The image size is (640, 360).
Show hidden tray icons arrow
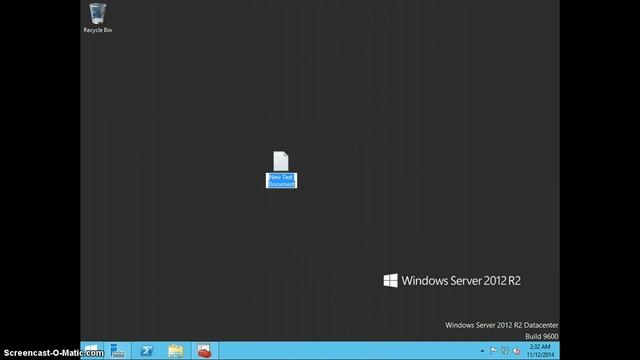click(x=482, y=351)
